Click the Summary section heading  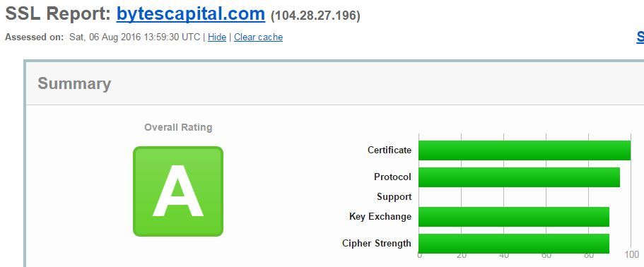point(74,83)
